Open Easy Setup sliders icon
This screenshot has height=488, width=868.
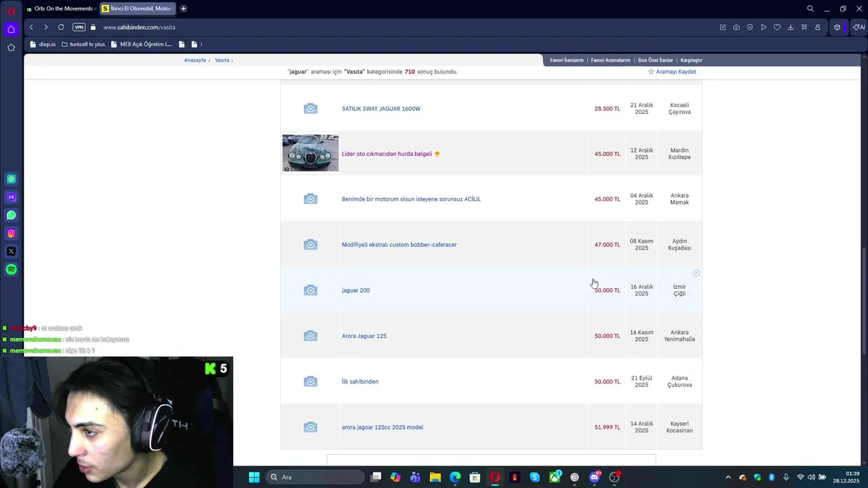804,27
